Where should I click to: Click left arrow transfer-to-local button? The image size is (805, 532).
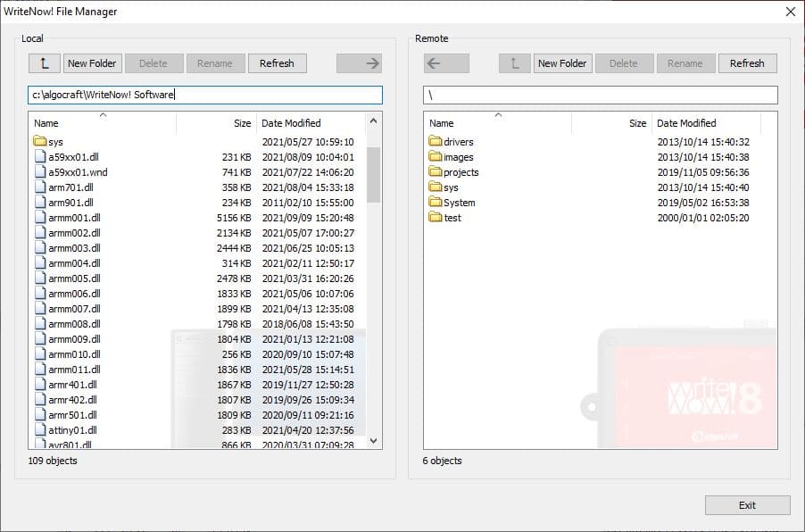pyautogui.click(x=446, y=63)
